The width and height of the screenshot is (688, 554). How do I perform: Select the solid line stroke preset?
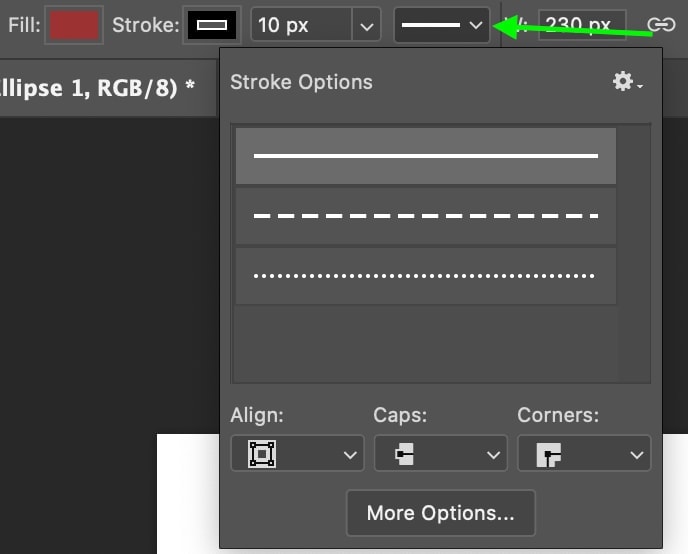point(426,156)
